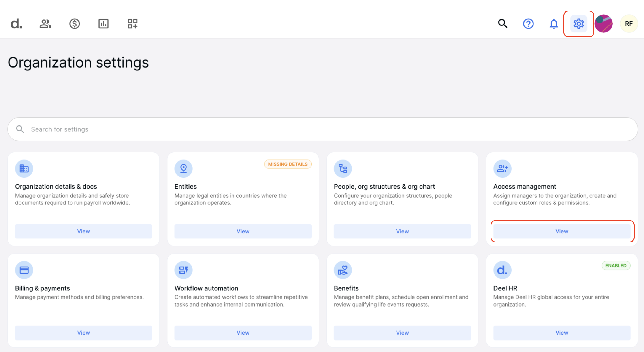Open the Help question mark icon
This screenshot has width=644, height=352.
528,24
